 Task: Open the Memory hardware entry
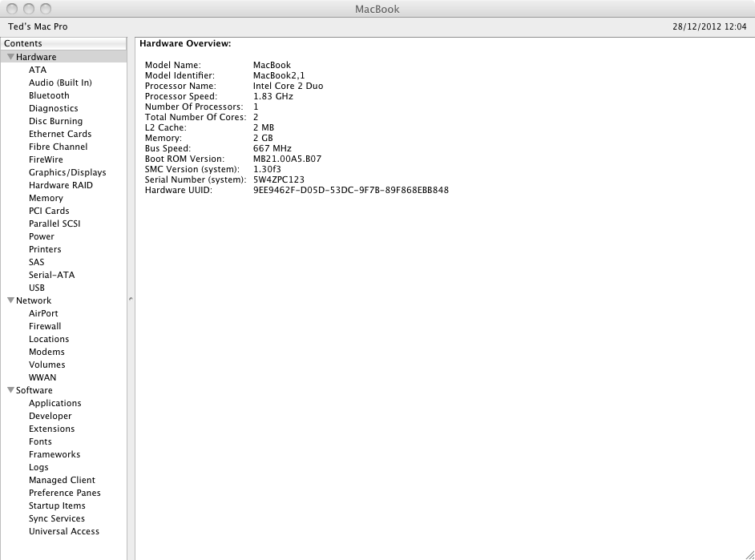click(x=46, y=198)
